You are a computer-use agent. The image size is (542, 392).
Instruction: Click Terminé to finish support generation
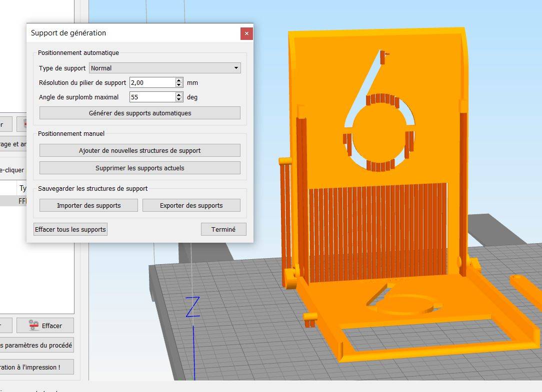(223, 229)
